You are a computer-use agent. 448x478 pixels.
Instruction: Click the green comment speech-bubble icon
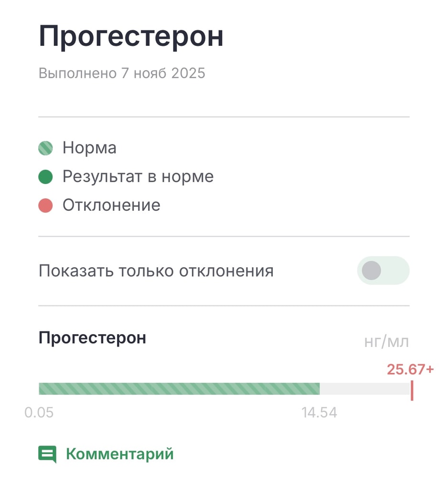pyautogui.click(x=47, y=454)
